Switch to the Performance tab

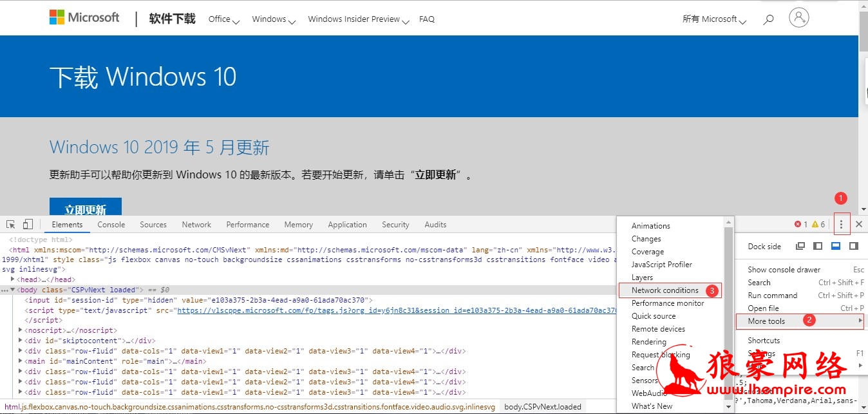tap(248, 224)
